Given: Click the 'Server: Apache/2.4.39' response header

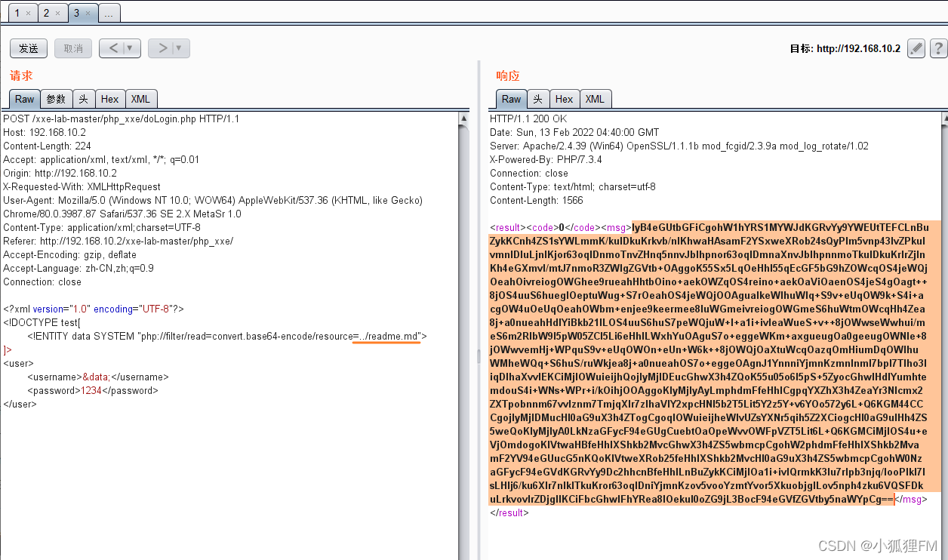Looking at the screenshot, I should (679, 146).
